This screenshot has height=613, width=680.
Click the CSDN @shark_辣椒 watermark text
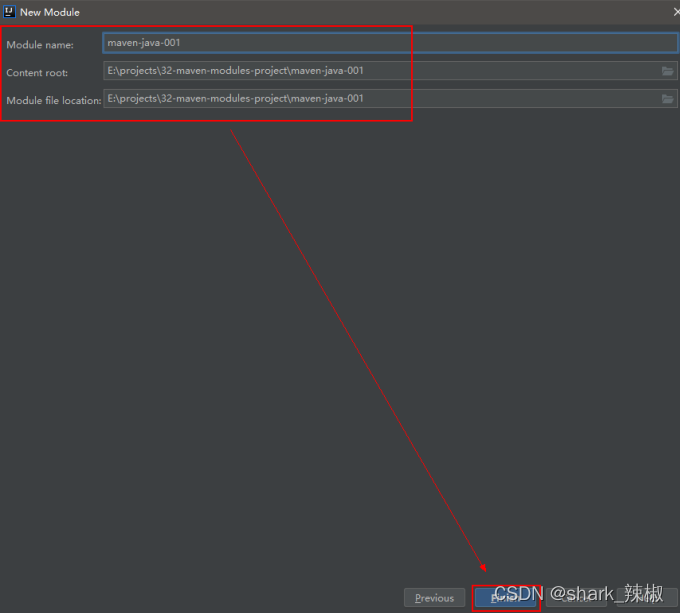pos(578,594)
